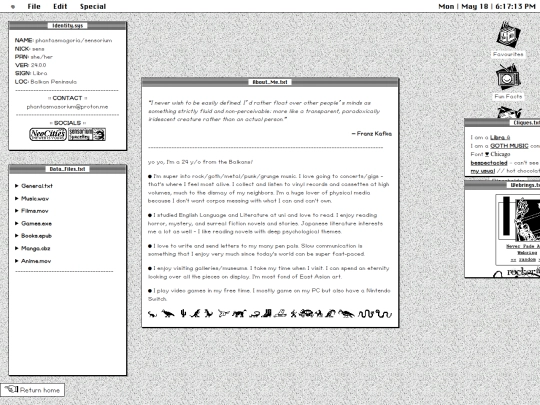Open the Favourites desktop icon
Image resolution: width=540 pixels, height=405 pixels.
pos(508,39)
